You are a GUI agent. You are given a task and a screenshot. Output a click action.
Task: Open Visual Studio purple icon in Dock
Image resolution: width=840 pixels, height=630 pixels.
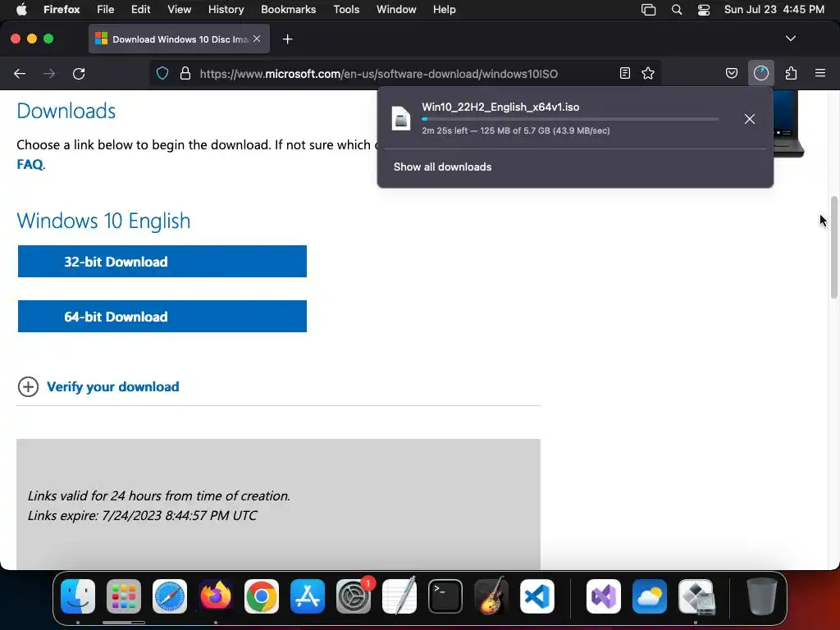(604, 596)
